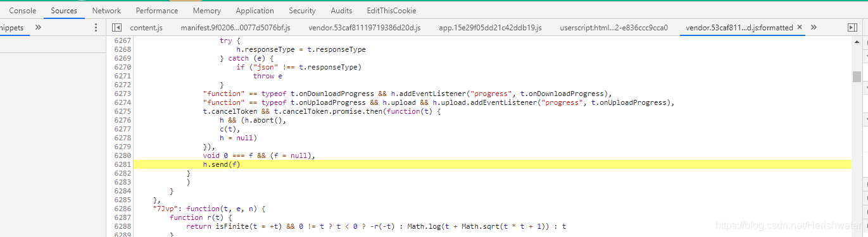868x237 pixels.
Task: Close the vendor.53caf811...d.js:formatted tab
Action: 799,27
